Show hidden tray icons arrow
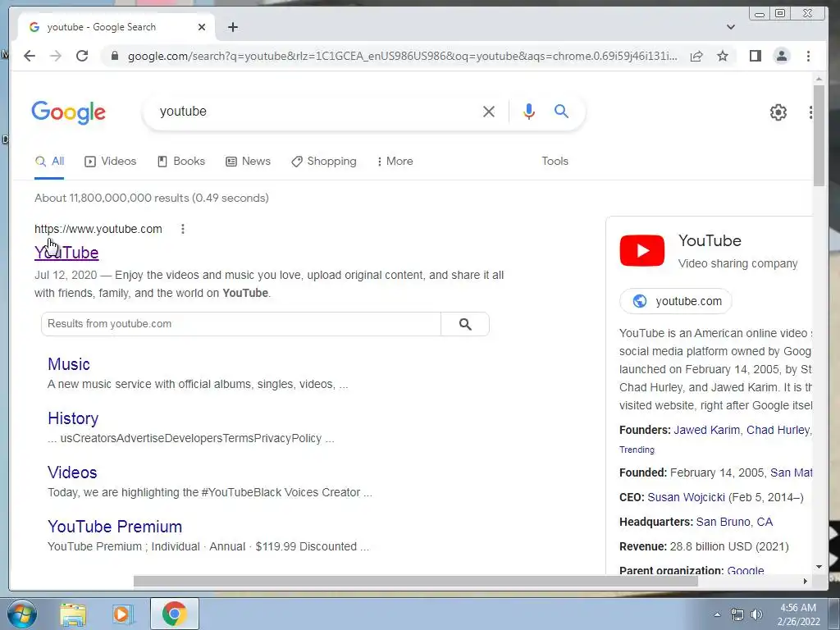 point(717,614)
